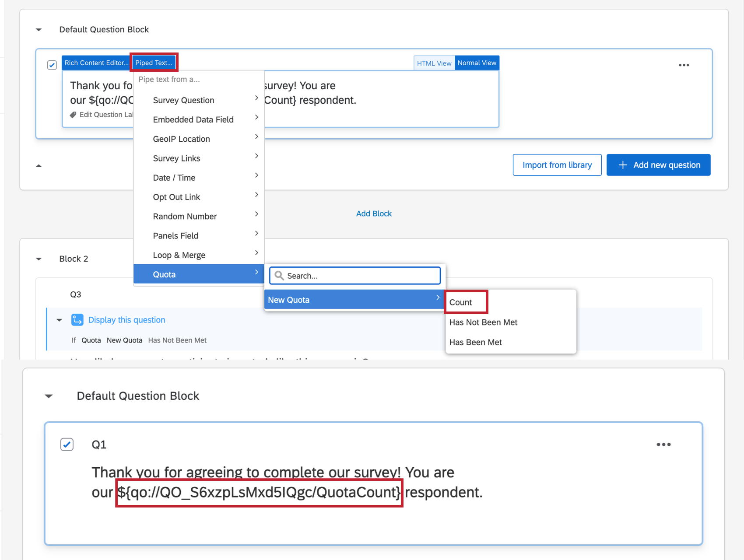Switch to HTML View
The width and height of the screenshot is (744, 560).
[x=434, y=63]
